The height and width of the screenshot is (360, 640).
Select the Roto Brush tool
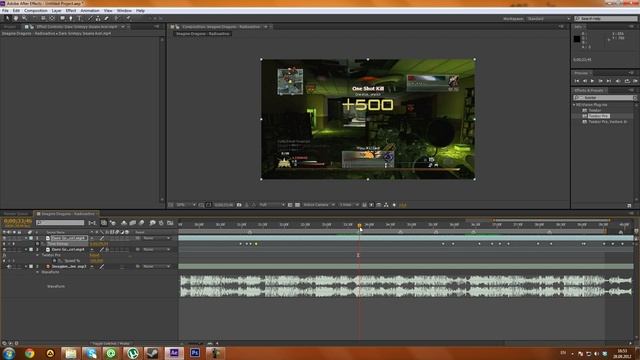[117, 18]
